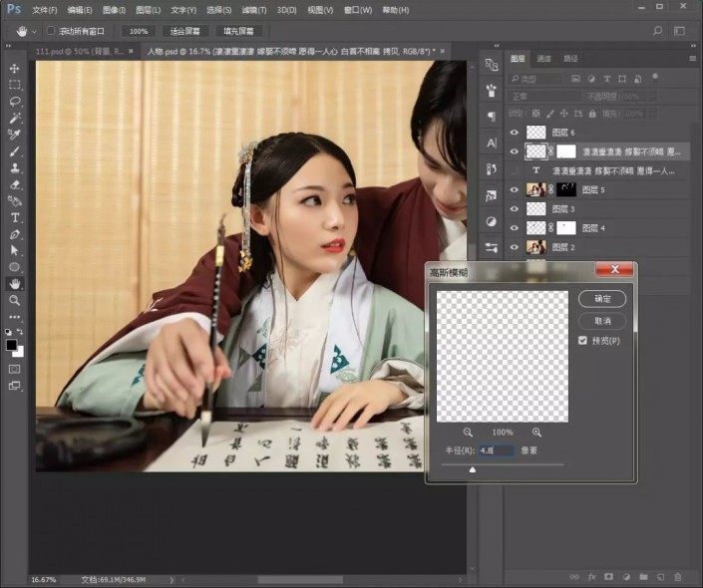Open the status bar info arrow
703x588 pixels.
click(x=172, y=580)
